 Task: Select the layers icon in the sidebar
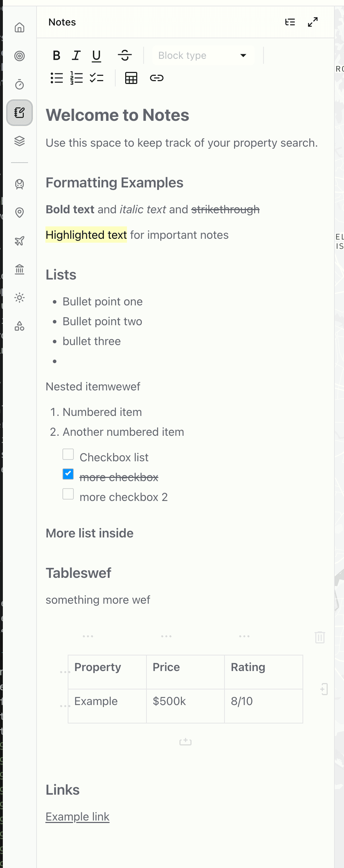[x=20, y=141]
